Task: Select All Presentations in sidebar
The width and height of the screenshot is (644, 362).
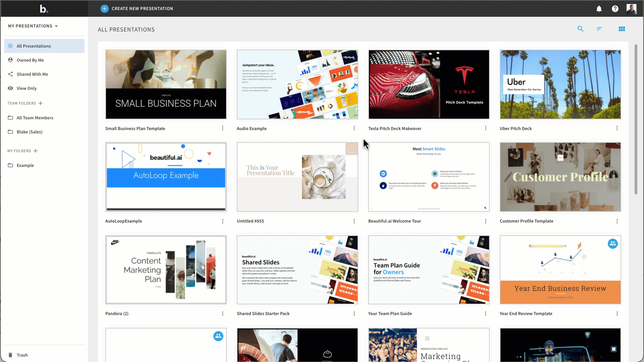Action: [44, 46]
